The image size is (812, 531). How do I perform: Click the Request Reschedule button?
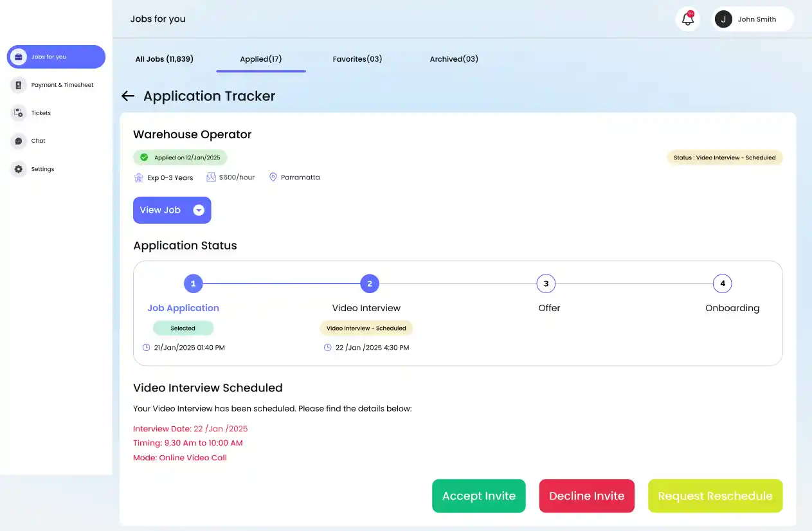pos(715,496)
